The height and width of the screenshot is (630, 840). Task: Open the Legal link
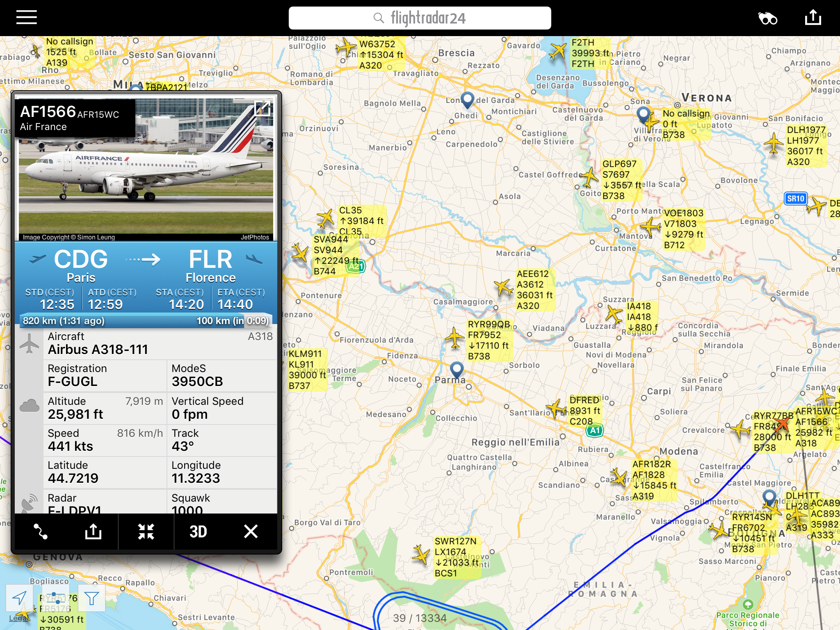click(x=18, y=619)
